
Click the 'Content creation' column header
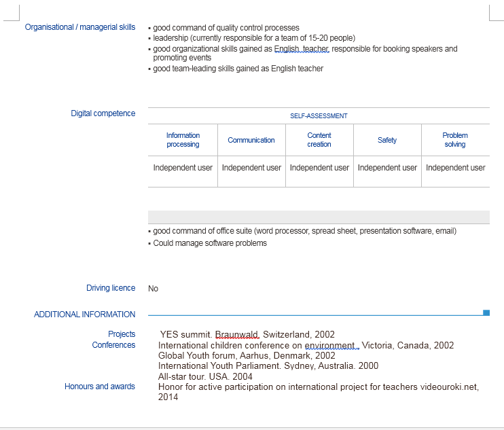tap(319, 140)
